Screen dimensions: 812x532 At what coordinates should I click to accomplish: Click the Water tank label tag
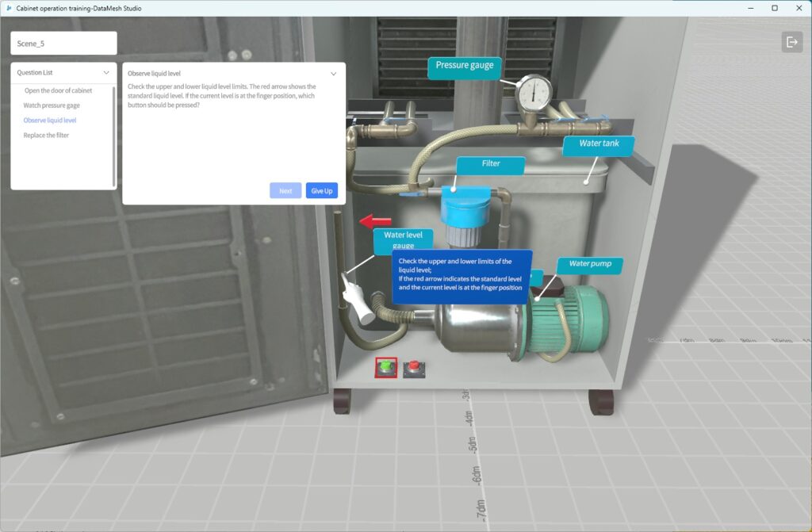(x=599, y=144)
